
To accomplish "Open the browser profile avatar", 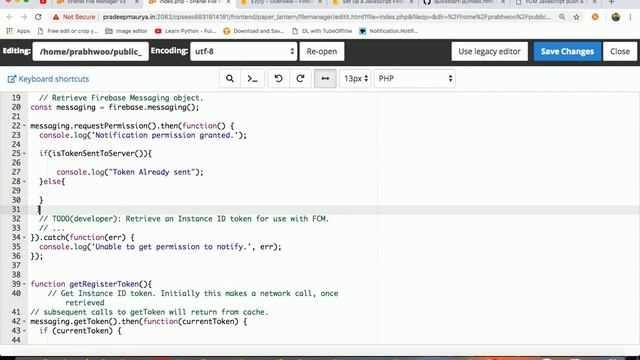I will click(616, 17).
